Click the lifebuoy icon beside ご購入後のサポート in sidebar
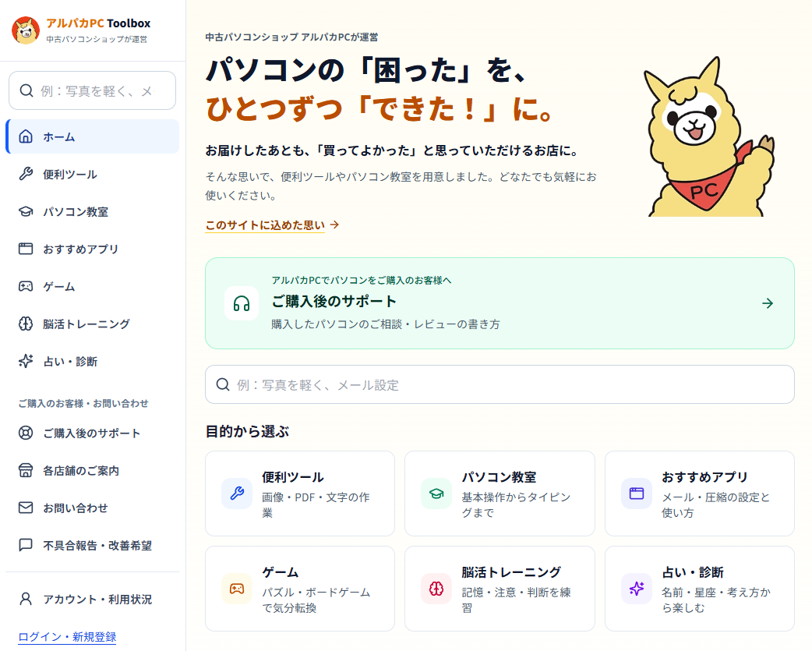 click(x=26, y=433)
